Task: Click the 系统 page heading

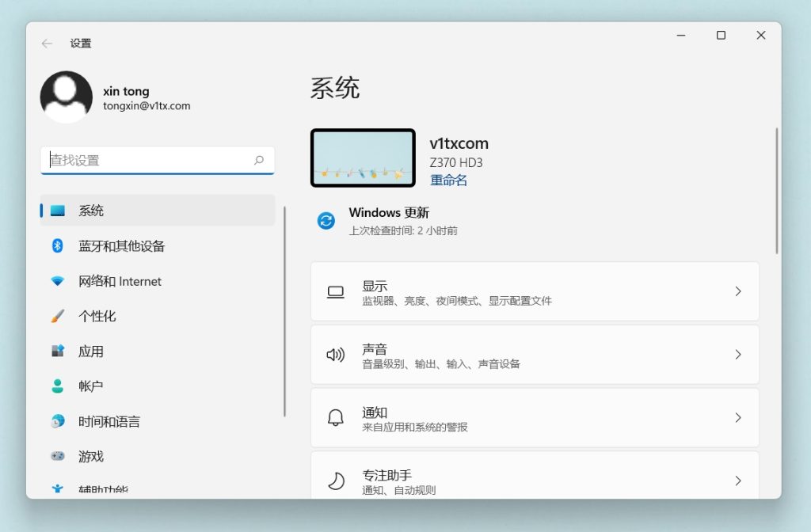Action: 335,87
